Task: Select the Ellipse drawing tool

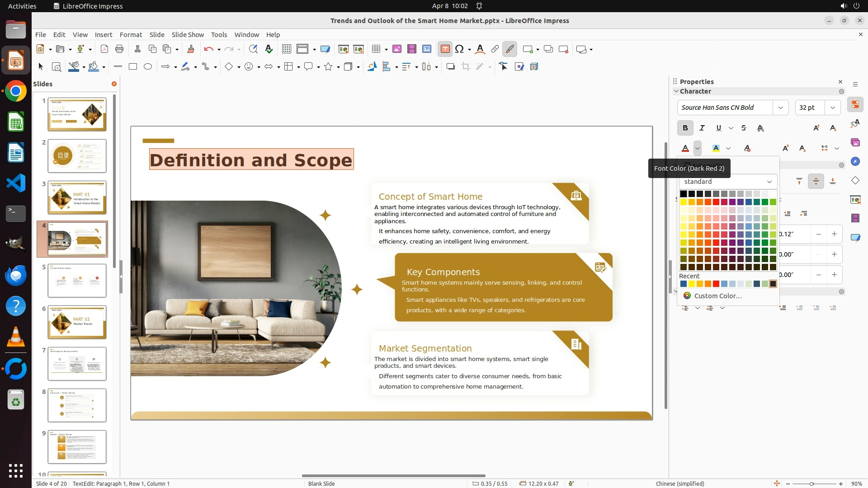Action: pyautogui.click(x=148, y=66)
